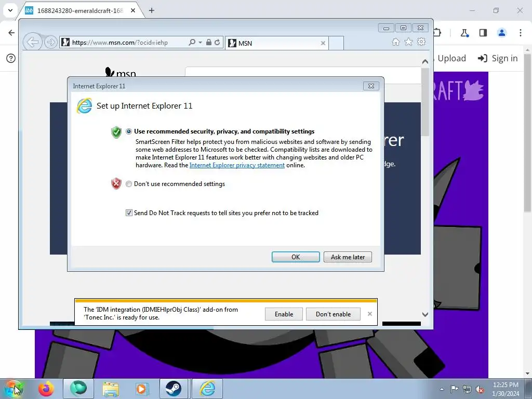Open IE Favorites star icon

point(408,42)
